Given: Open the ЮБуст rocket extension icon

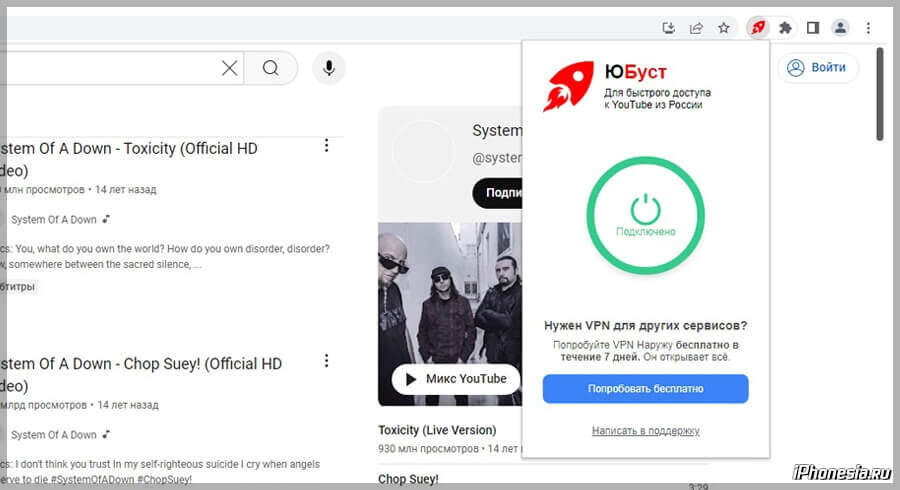Looking at the screenshot, I should coord(758,28).
